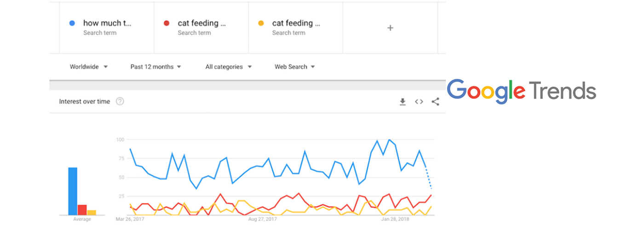The height and width of the screenshot is (237, 644).
Task: Click the download CSV icon
Action: pos(402,102)
